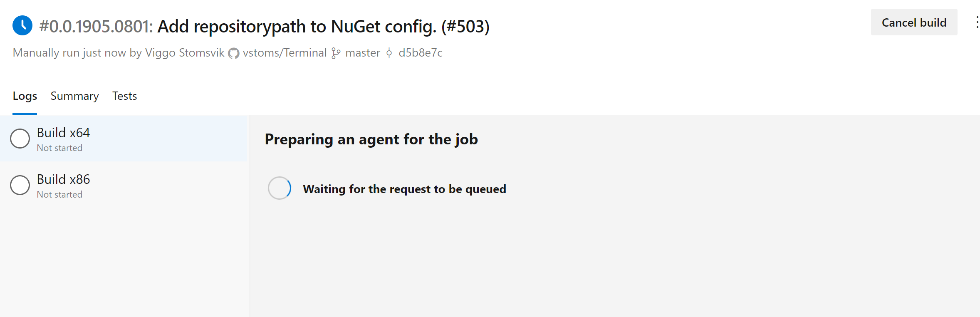Click the Preparing an agent for the job heading
The width and height of the screenshot is (980, 317).
coord(371,139)
